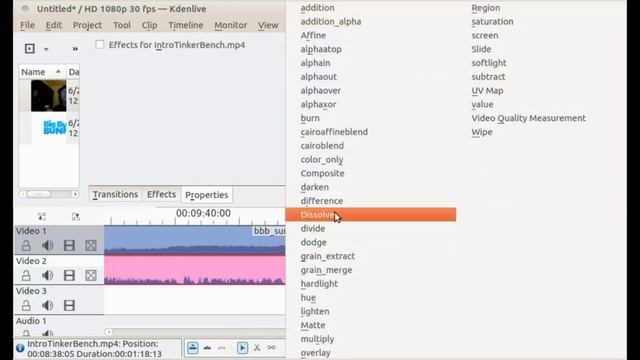Choose the Video Quality Measurement entry
This screenshot has width=640, height=360.
(529, 118)
